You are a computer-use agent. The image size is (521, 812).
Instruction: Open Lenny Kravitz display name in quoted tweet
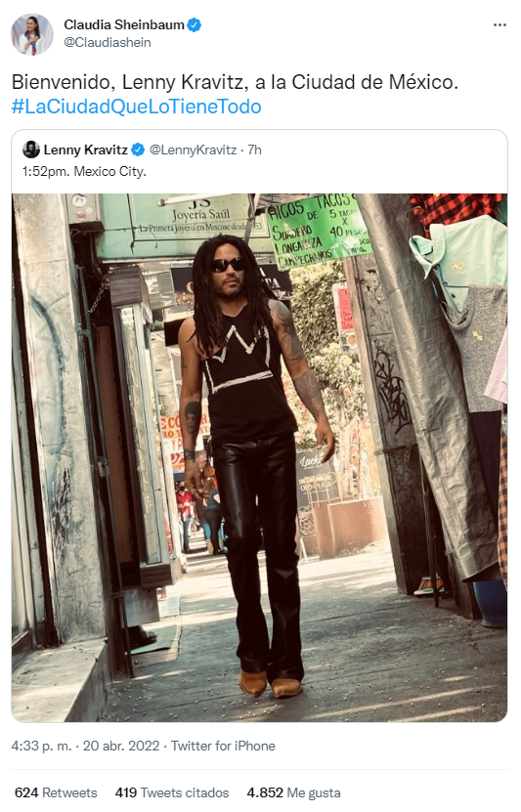(85, 150)
